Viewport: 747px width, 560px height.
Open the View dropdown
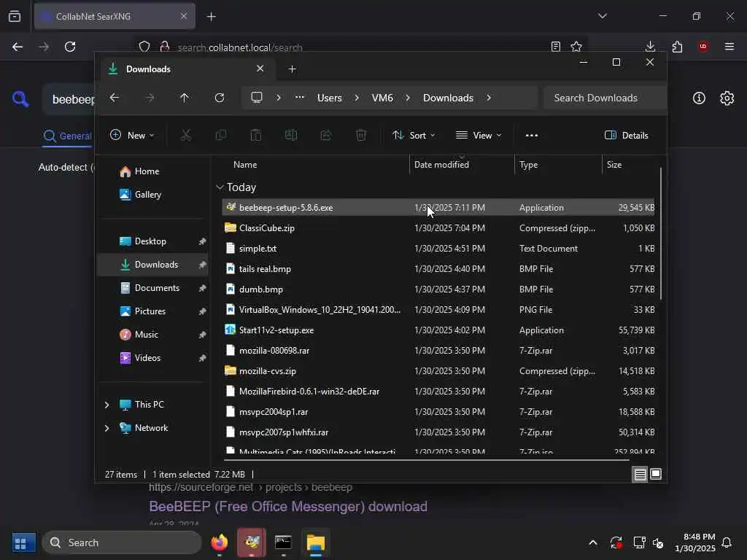point(479,135)
